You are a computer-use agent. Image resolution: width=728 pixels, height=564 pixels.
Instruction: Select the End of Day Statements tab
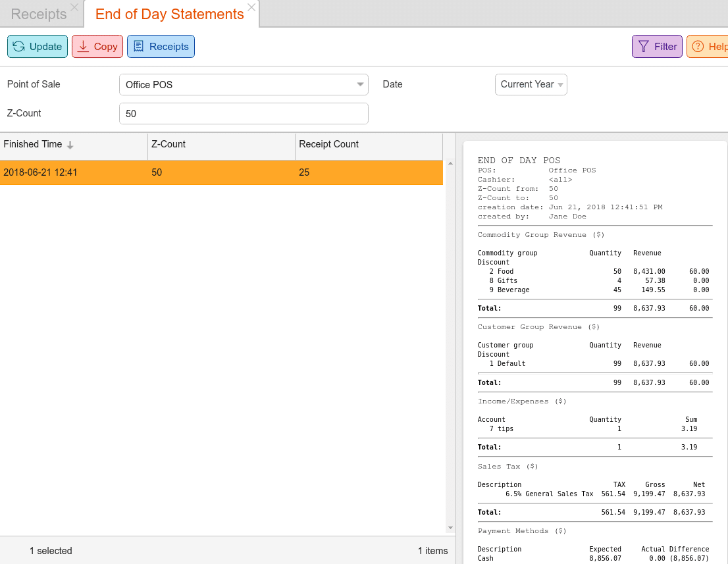click(x=169, y=14)
